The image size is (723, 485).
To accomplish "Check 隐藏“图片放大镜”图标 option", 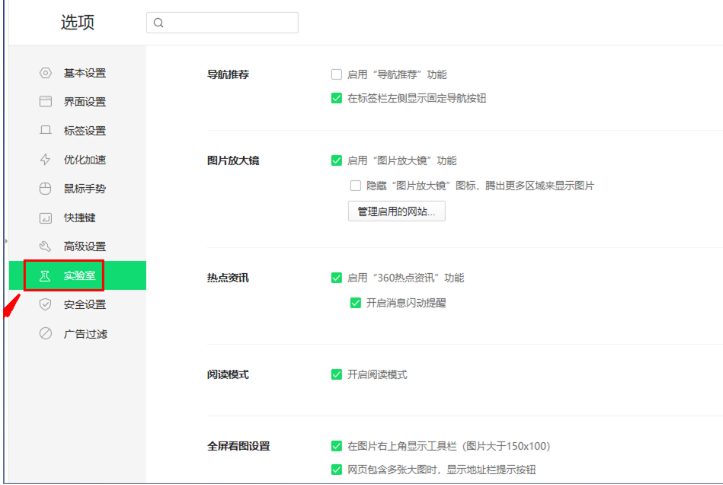I will tap(356, 185).
